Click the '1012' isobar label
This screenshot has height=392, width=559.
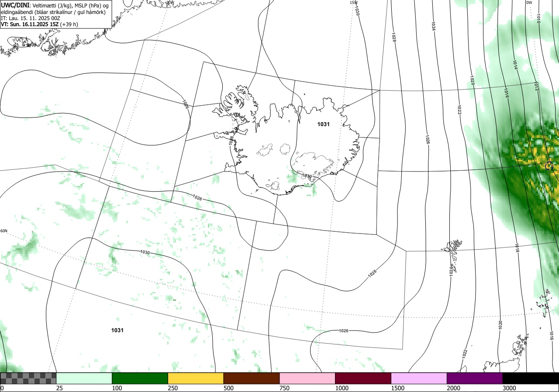tap(536, 87)
